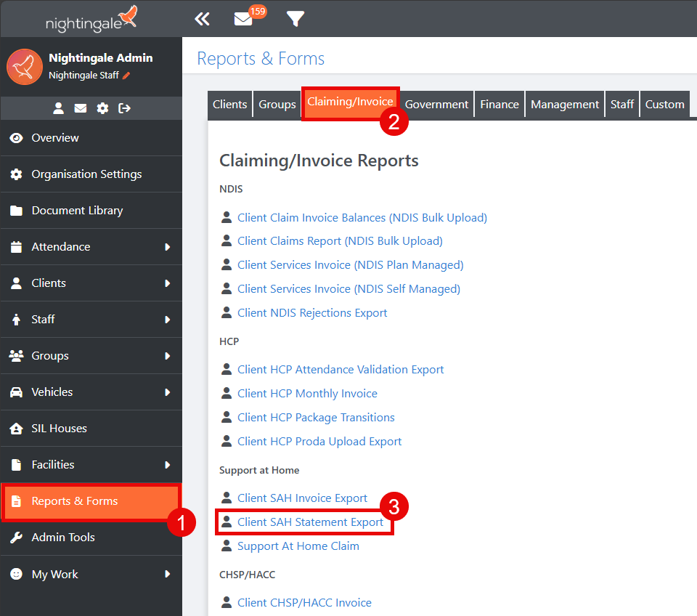Image resolution: width=697 pixels, height=616 pixels.
Task: Click the Overview eye icon
Action: (17, 138)
